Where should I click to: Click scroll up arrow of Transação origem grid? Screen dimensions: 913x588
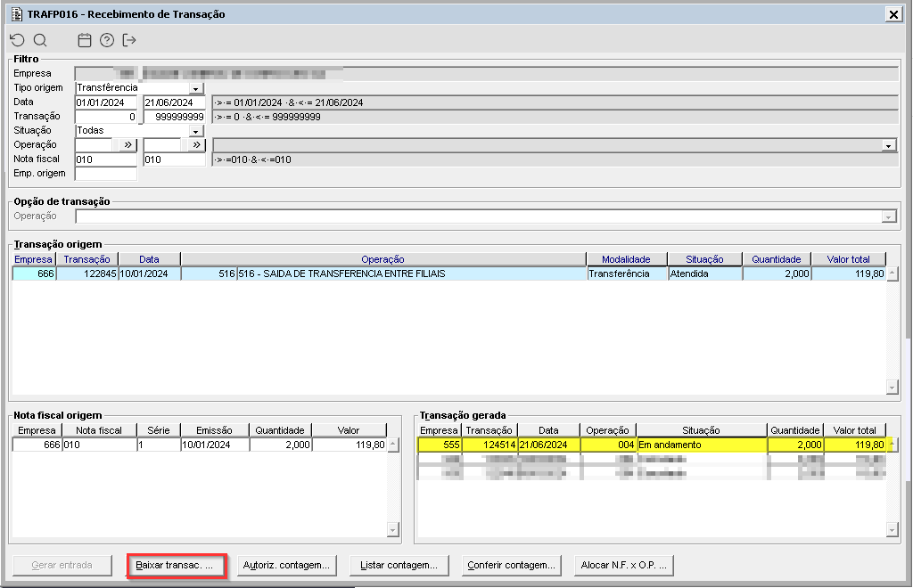point(892,274)
